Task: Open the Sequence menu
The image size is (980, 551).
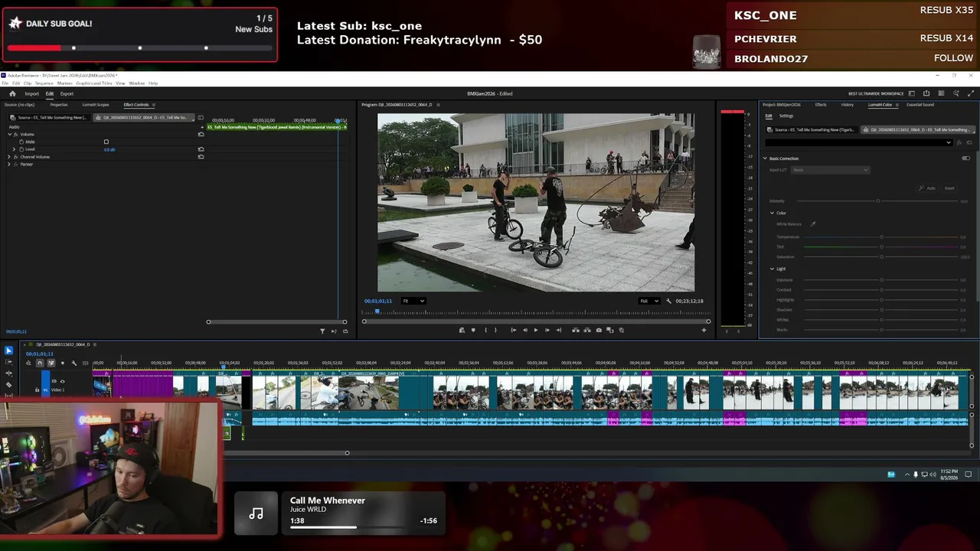Action: (44, 83)
